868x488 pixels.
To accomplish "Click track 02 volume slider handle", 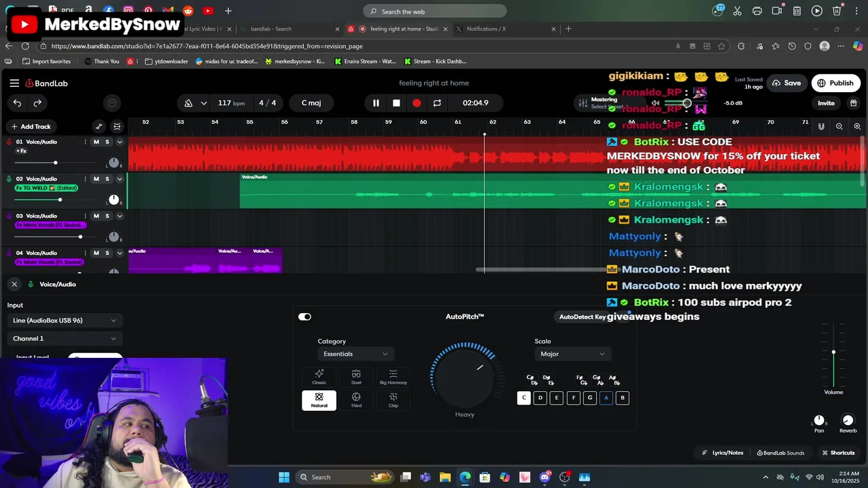I will (60, 199).
